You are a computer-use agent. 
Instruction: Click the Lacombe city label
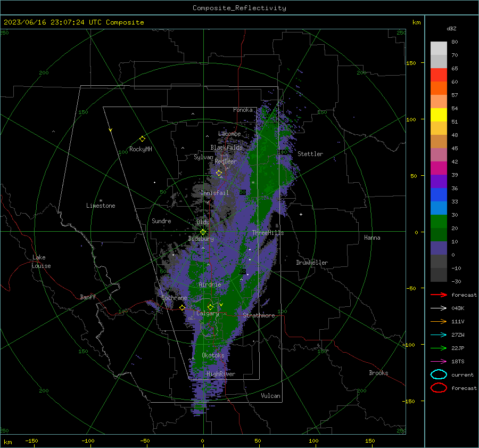coord(229,134)
